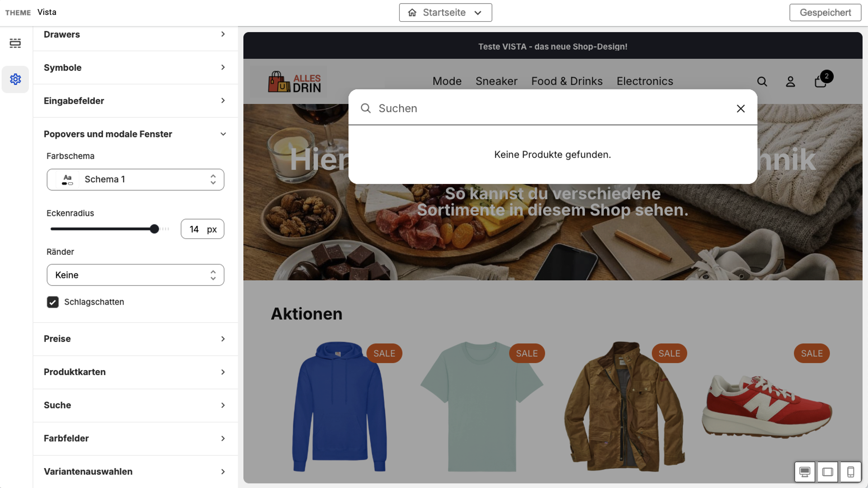The width and height of the screenshot is (868, 488).
Task: Open the account user icon
Action: pos(790,82)
